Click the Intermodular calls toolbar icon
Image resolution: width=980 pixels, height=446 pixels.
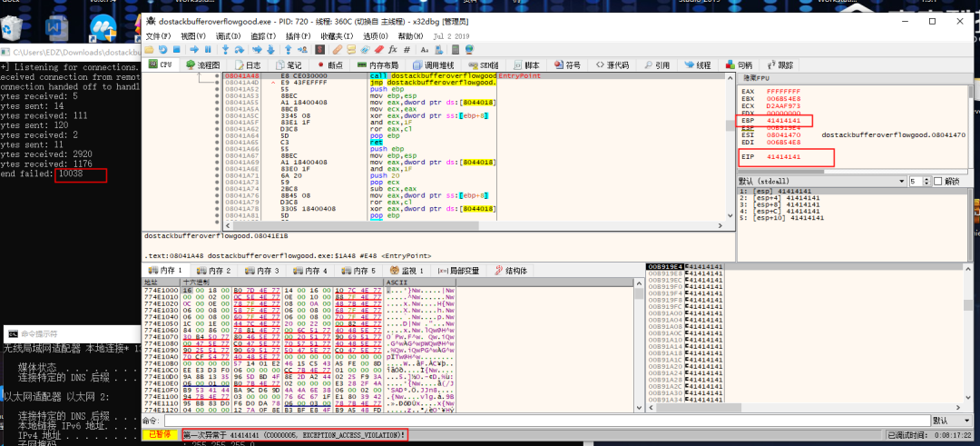point(438,49)
